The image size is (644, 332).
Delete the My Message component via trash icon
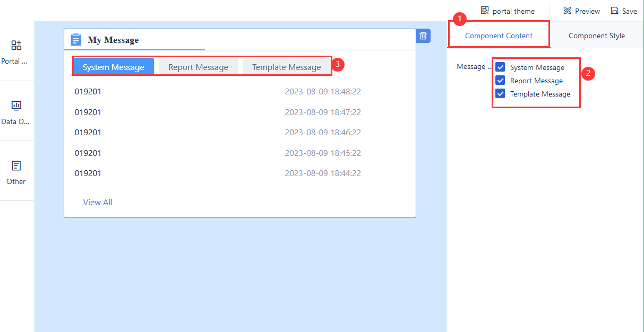point(423,36)
